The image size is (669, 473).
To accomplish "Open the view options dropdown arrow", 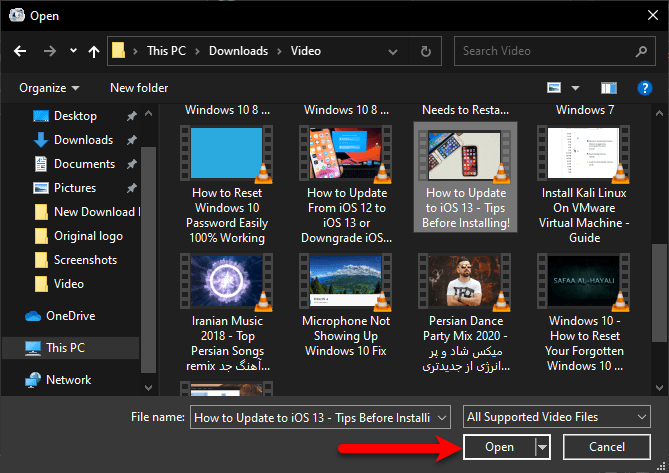I will pos(575,88).
